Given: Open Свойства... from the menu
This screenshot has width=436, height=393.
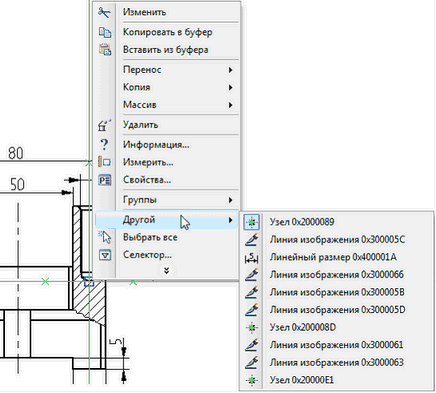Looking at the screenshot, I should 166,180.
